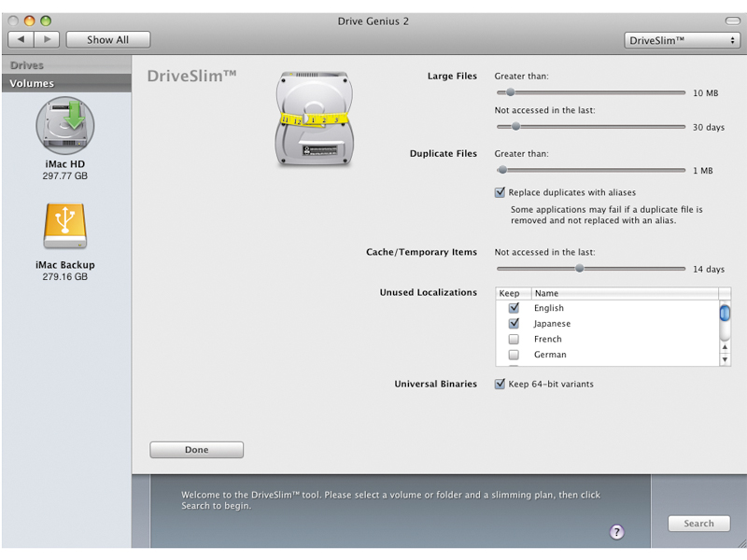Click the Duplicate Files label
The height and width of the screenshot is (560, 747).
[x=444, y=154]
